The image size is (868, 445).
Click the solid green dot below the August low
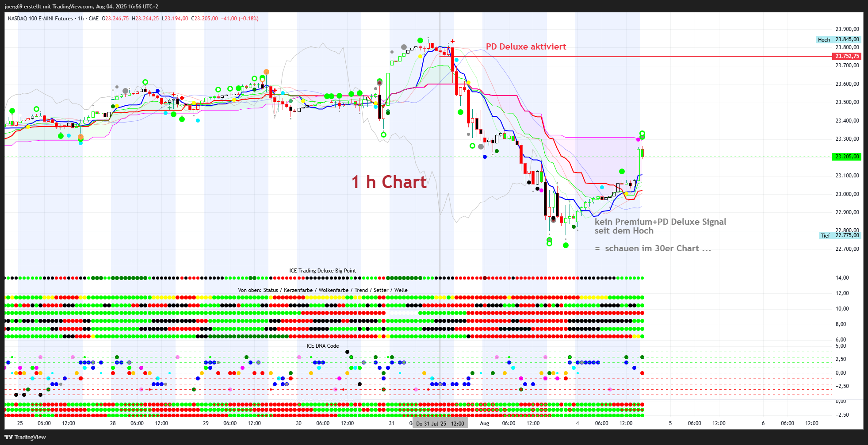click(x=566, y=245)
